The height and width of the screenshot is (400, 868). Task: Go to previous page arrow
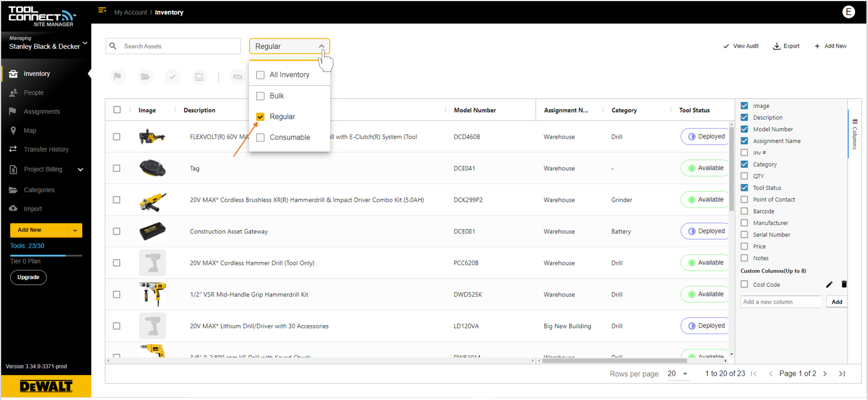(770, 374)
